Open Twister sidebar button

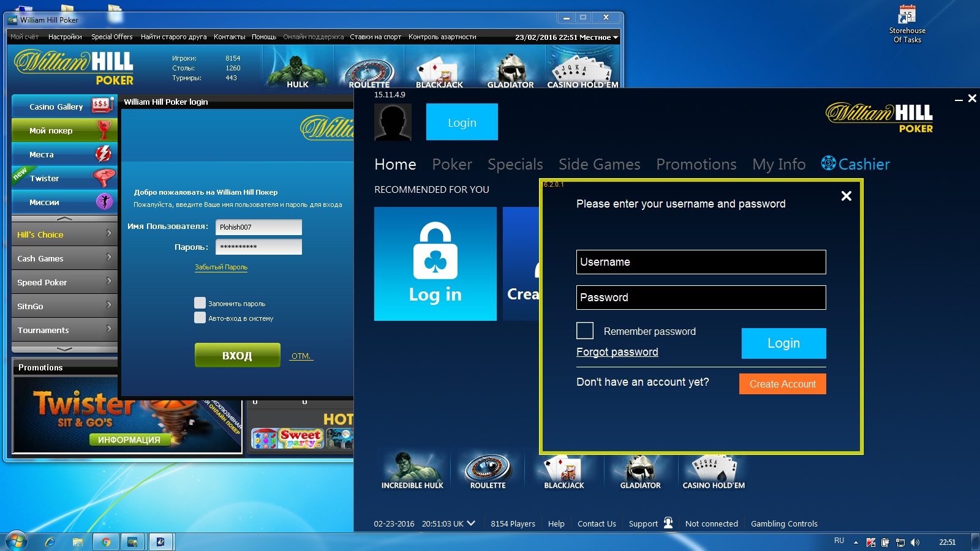click(x=64, y=178)
